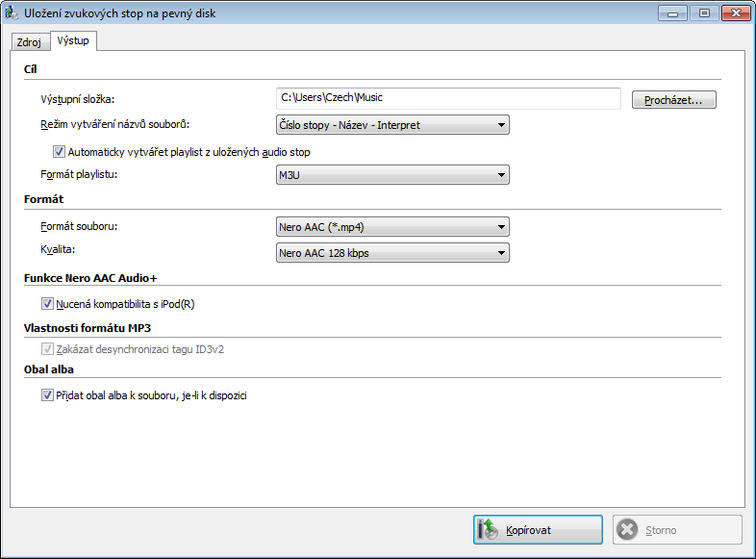
Task: Open the file naming mode dropdown
Action: (x=392, y=125)
